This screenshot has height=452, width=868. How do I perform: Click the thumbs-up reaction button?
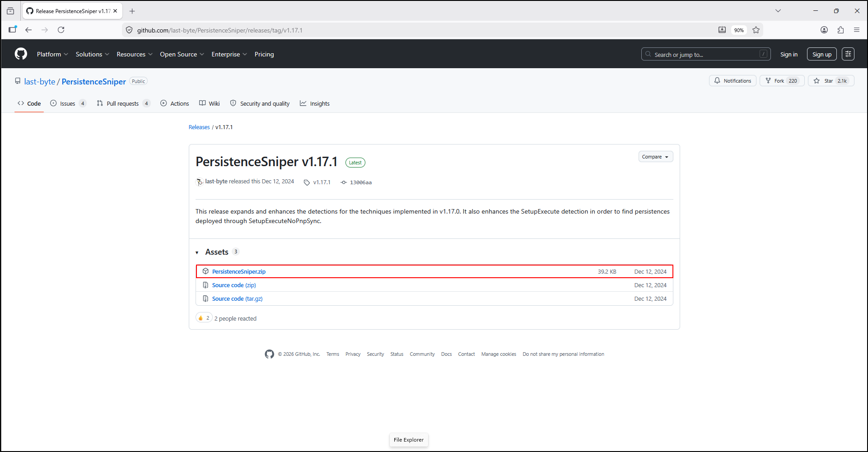pyautogui.click(x=204, y=318)
